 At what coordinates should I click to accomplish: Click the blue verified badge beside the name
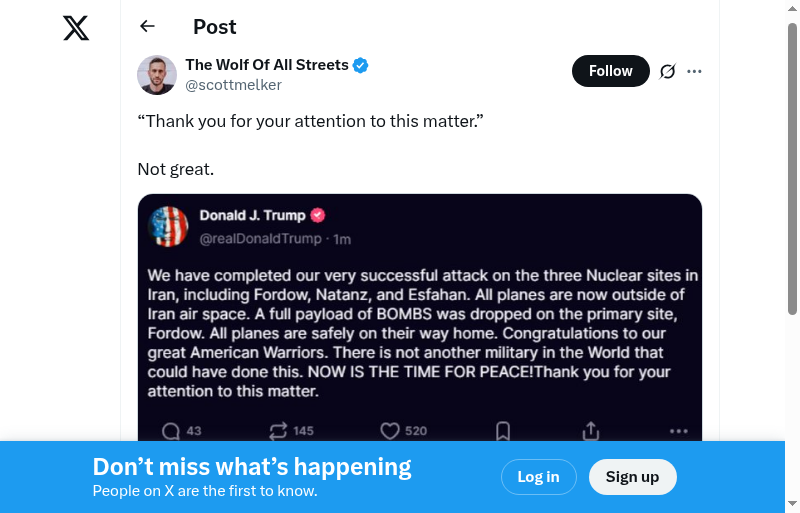click(x=361, y=65)
